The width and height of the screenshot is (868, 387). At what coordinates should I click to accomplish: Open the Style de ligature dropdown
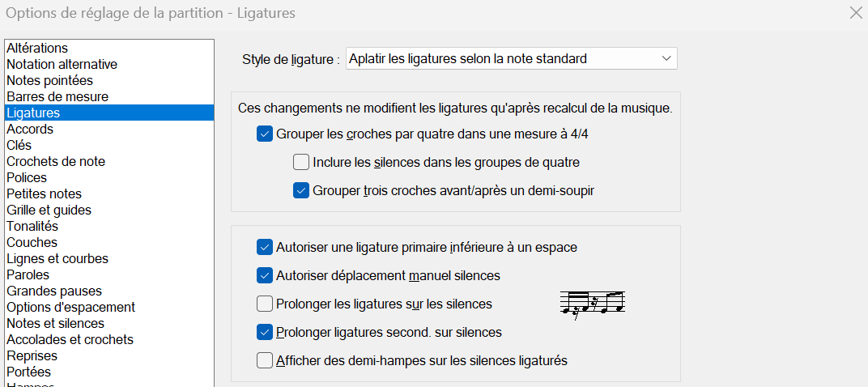[x=511, y=59]
